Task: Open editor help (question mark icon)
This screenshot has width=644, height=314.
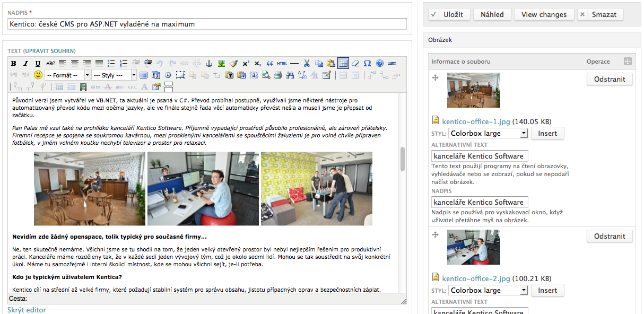Action: click(380, 64)
